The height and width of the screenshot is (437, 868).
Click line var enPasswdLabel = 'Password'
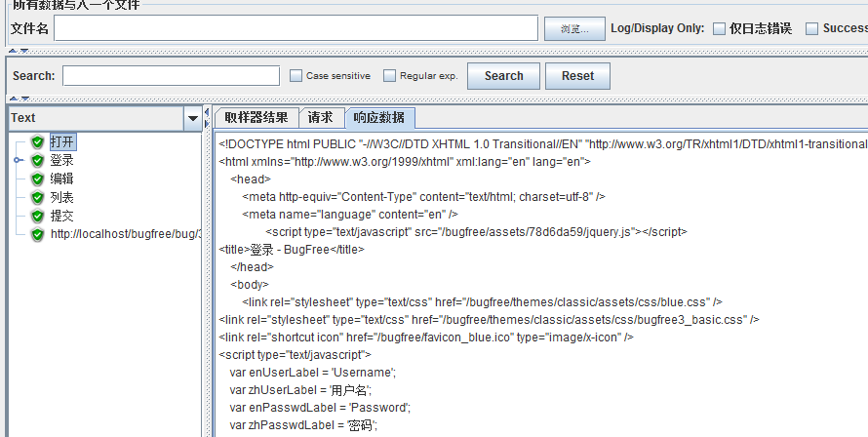[x=320, y=408]
